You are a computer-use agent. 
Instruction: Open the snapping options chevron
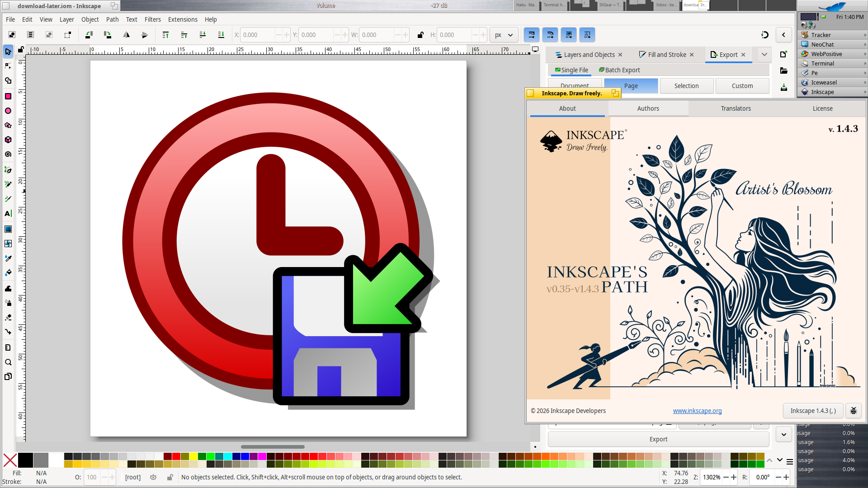783,35
